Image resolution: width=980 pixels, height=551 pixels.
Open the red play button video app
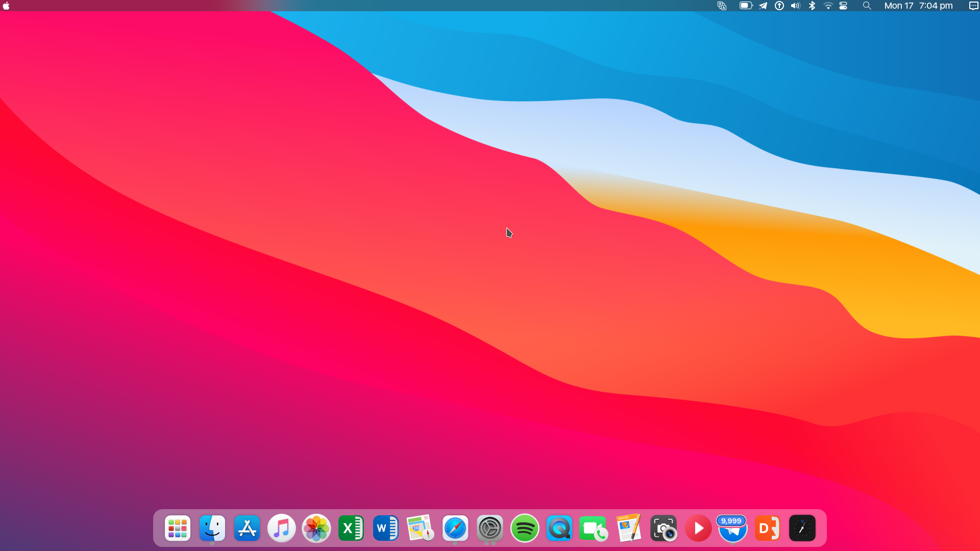698,528
